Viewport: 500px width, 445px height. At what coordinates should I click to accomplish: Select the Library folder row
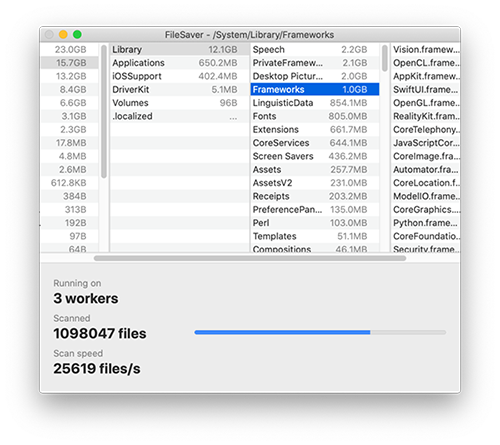(x=179, y=49)
